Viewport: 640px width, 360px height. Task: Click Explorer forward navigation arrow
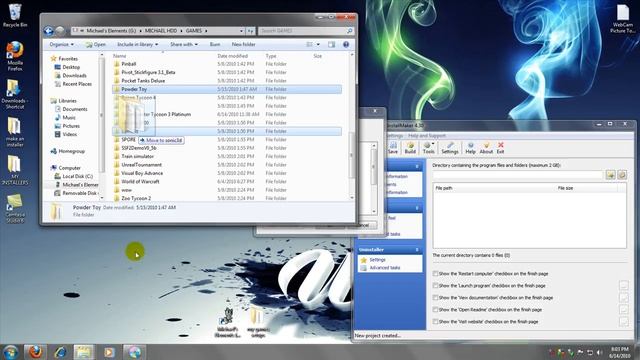pyautogui.click(x=60, y=31)
